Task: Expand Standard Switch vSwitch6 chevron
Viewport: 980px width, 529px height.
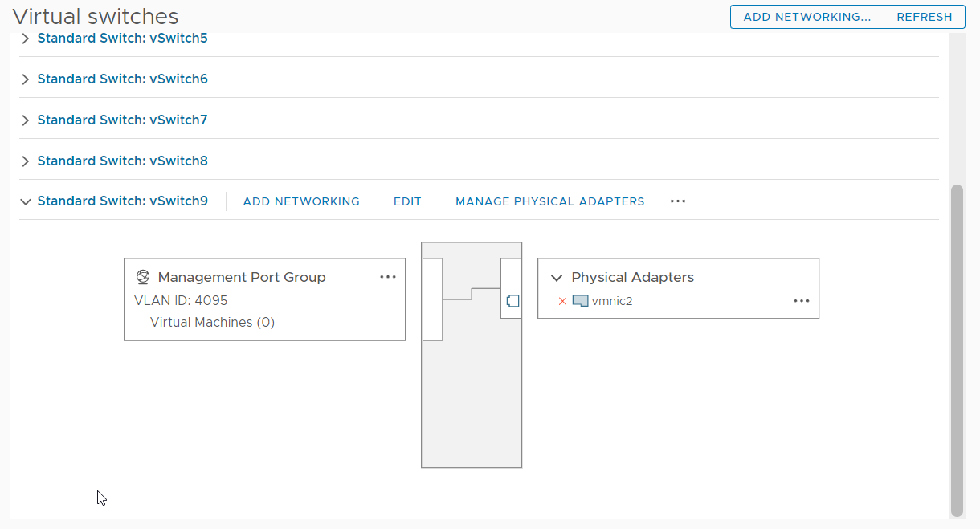Action: pyautogui.click(x=26, y=79)
